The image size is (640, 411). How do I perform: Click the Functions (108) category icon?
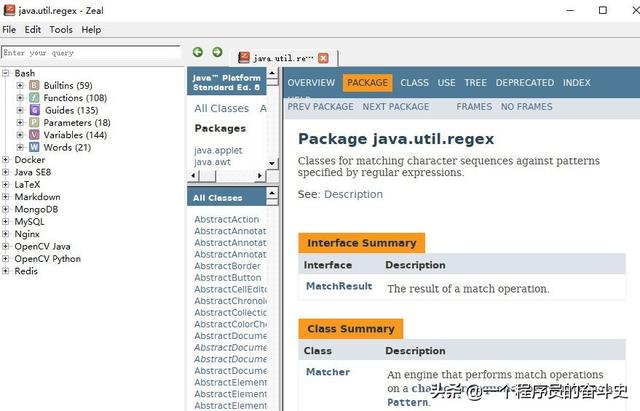[34, 98]
